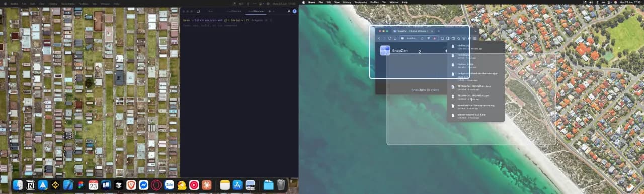
Task: Launch Notion from the Dock
Action: click(x=30, y=185)
